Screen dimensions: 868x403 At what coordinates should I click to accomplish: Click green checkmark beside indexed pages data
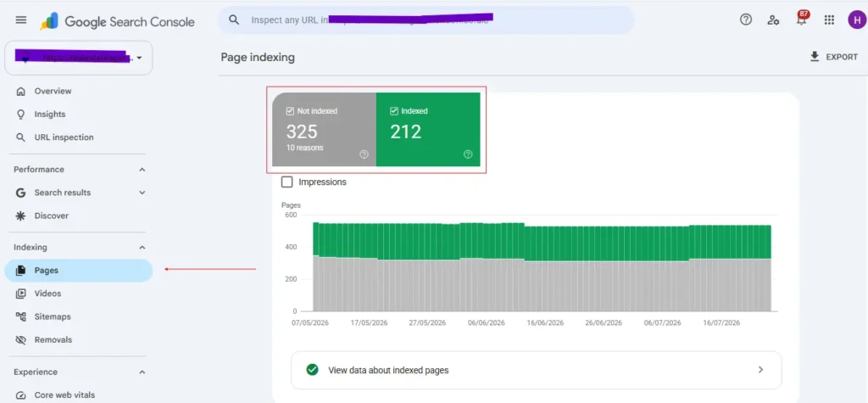312,370
